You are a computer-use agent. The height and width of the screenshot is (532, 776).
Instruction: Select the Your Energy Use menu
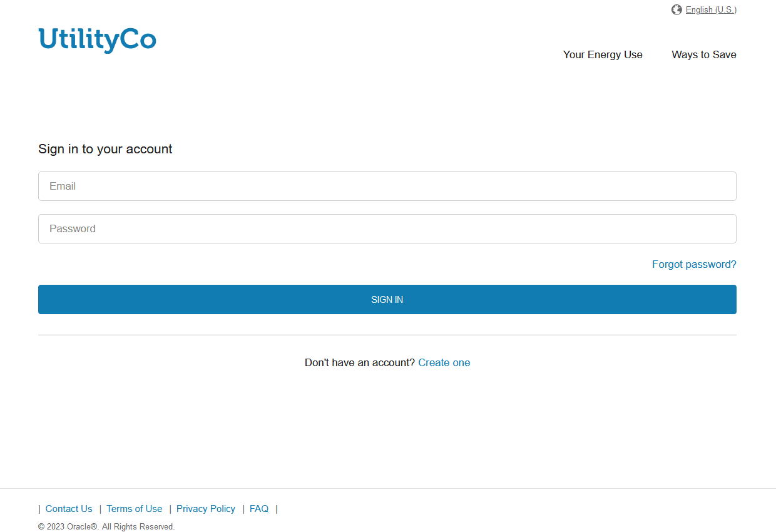(602, 54)
